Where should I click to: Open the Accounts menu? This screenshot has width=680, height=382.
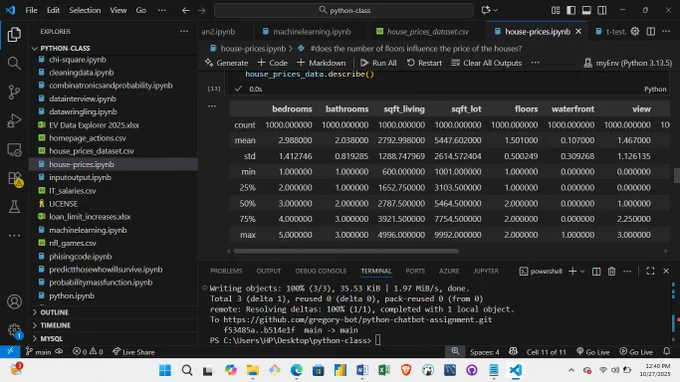click(14, 301)
